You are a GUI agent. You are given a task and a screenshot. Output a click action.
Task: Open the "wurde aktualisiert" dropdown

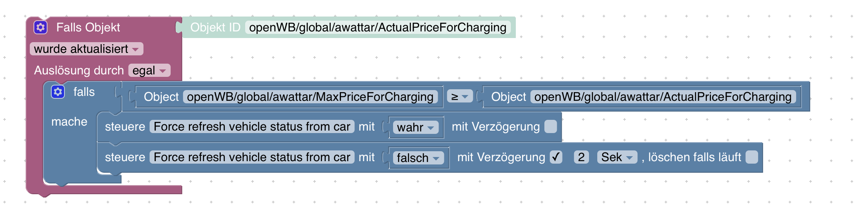(86, 49)
